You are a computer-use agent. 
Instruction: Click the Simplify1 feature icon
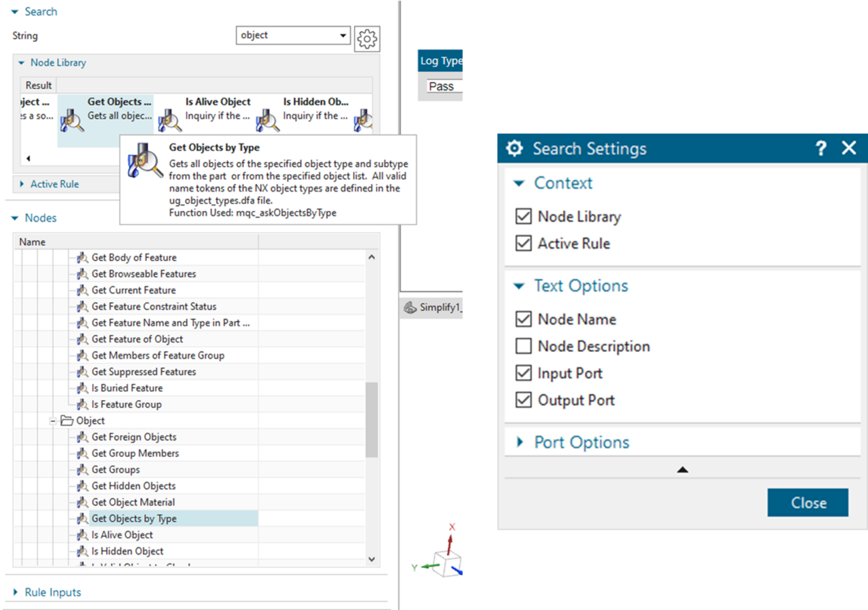point(409,307)
